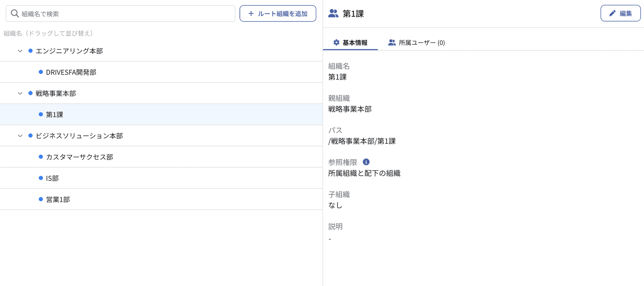
Task: Open the 基本情報 tab
Action: coord(351,43)
